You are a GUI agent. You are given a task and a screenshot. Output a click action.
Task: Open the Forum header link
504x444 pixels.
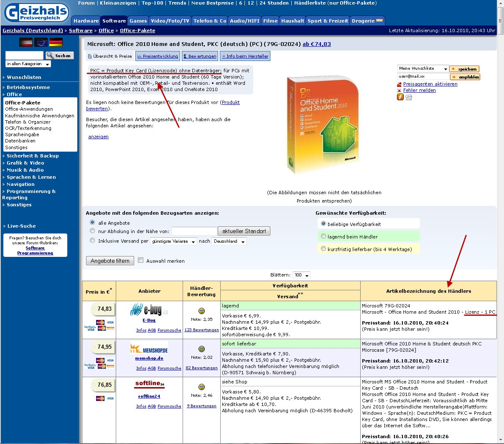click(x=87, y=3)
